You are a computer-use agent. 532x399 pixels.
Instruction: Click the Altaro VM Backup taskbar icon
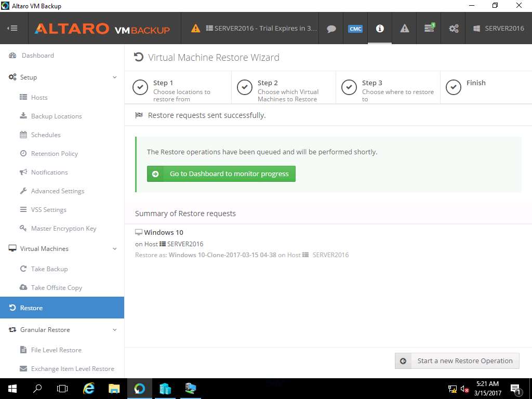pyautogui.click(x=139, y=389)
